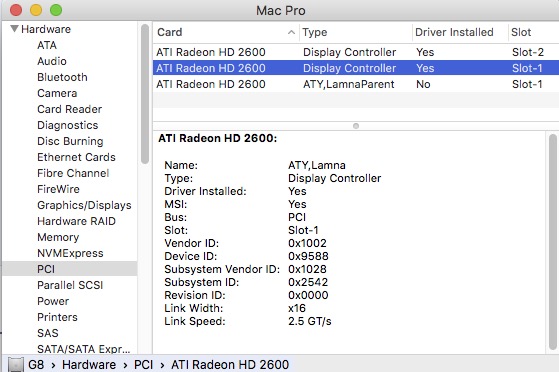Select Power in the sidebar
Screen dimensions: 559x372
point(53,301)
